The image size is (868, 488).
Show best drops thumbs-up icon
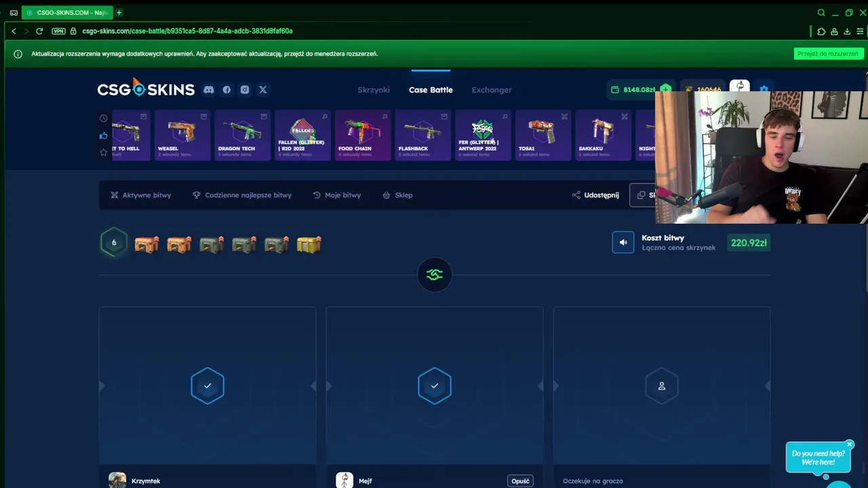coord(104,136)
